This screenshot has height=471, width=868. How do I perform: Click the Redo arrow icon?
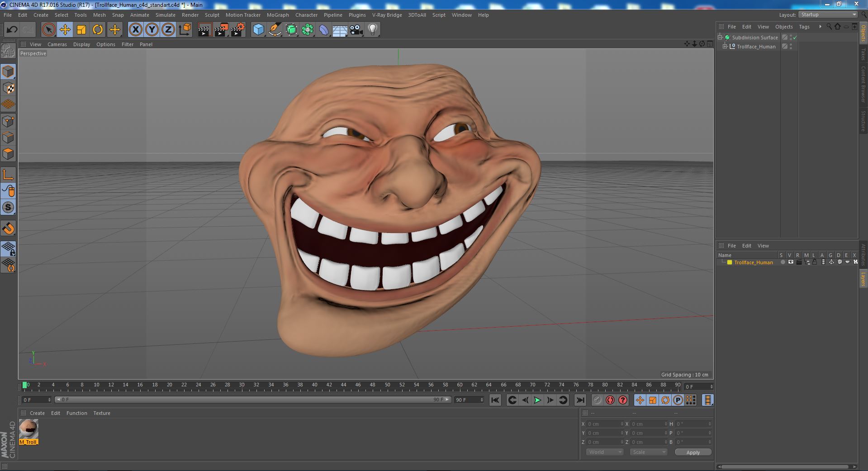(x=28, y=30)
